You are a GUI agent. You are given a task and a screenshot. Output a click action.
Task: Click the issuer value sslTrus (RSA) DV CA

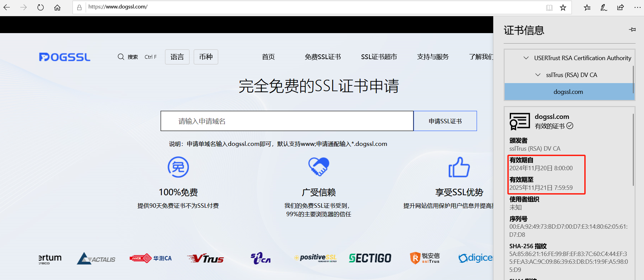(x=535, y=149)
